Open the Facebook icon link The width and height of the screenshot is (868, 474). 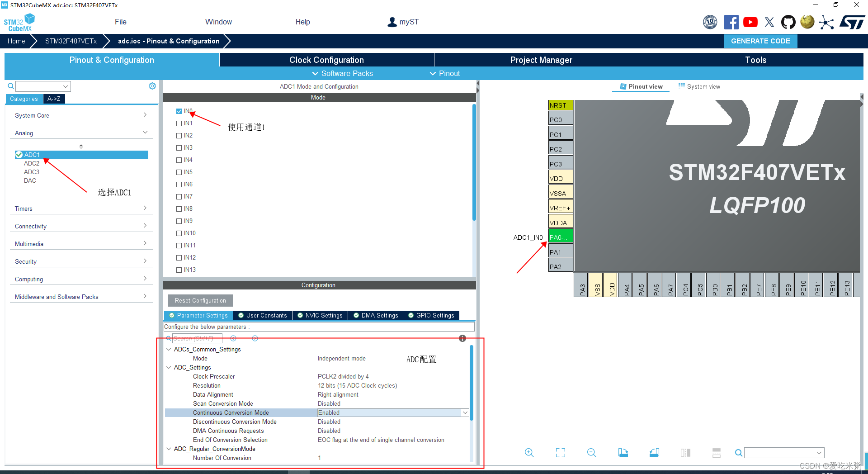(731, 22)
